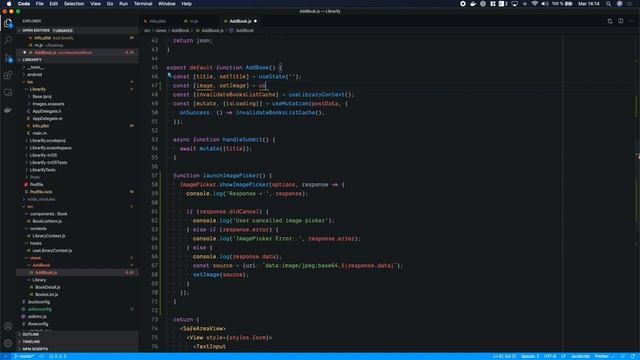The image size is (640, 360).
Task: Switch to the AddBook.js editor tab
Action: coord(240,21)
